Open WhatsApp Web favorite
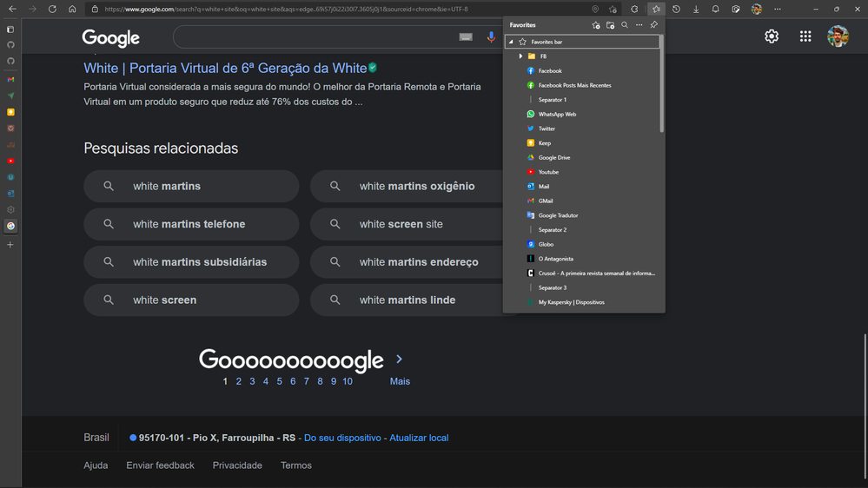Image resolution: width=868 pixels, height=488 pixels. 582,114
